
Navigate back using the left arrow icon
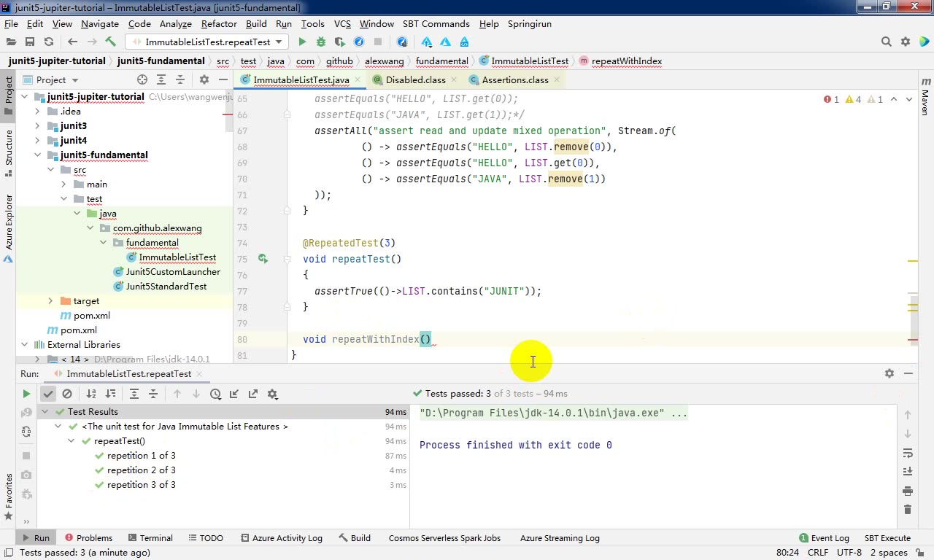(x=72, y=42)
